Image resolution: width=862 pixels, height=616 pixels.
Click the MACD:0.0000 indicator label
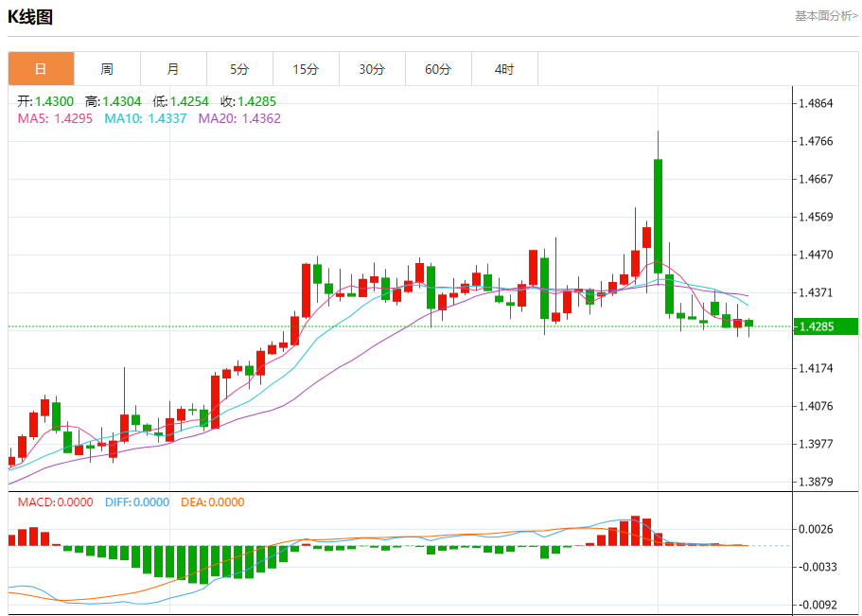point(56,502)
